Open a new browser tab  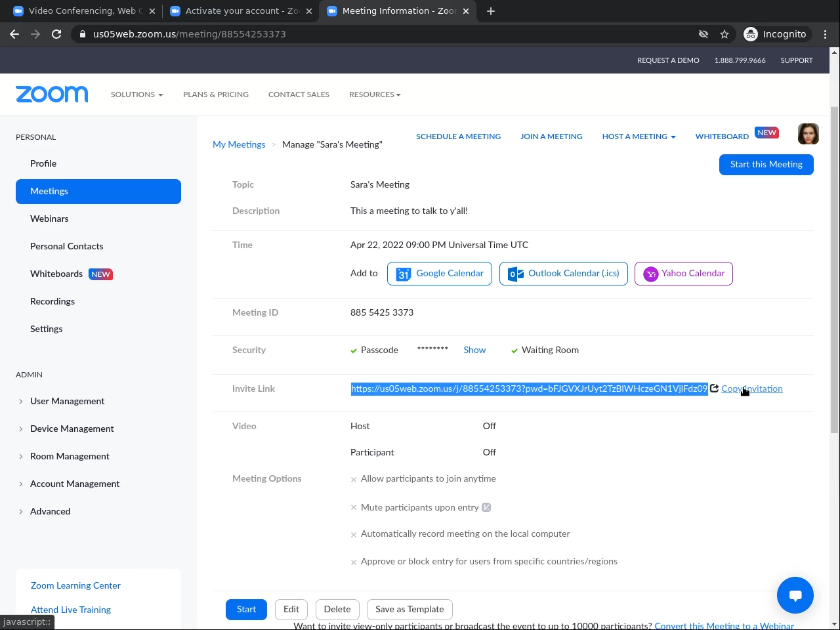point(491,11)
